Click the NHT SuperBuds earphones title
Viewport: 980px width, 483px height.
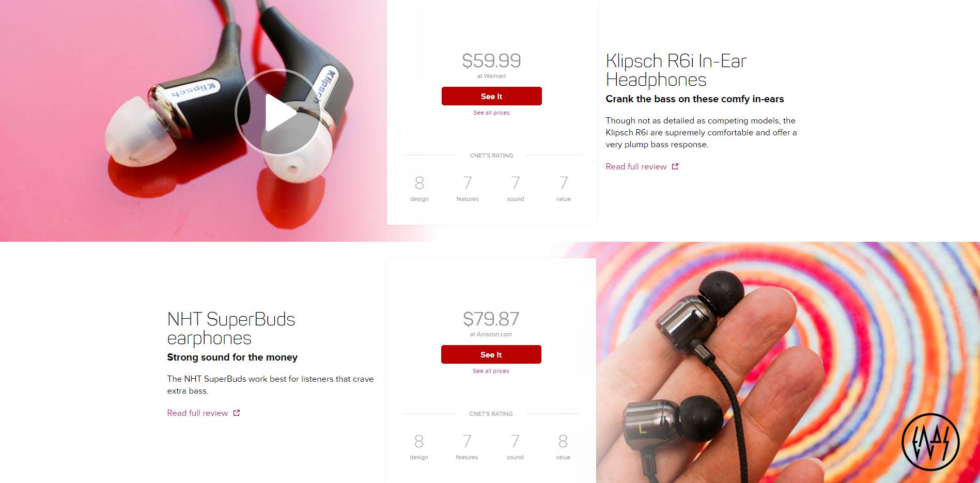tap(231, 329)
